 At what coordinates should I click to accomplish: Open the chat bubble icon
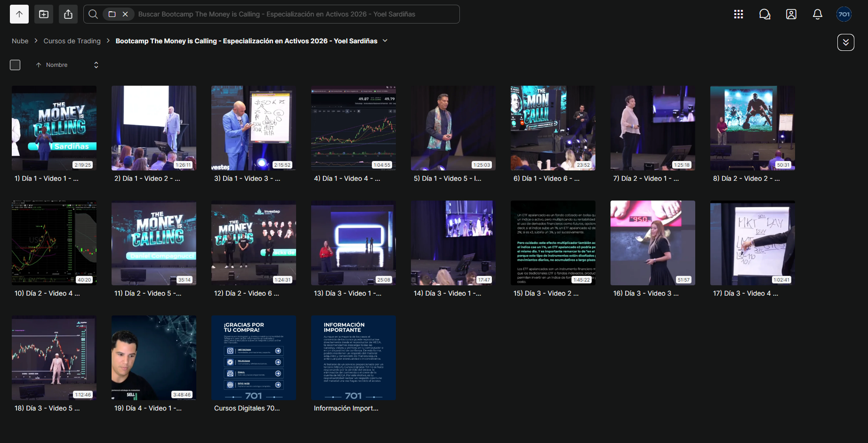pos(765,14)
